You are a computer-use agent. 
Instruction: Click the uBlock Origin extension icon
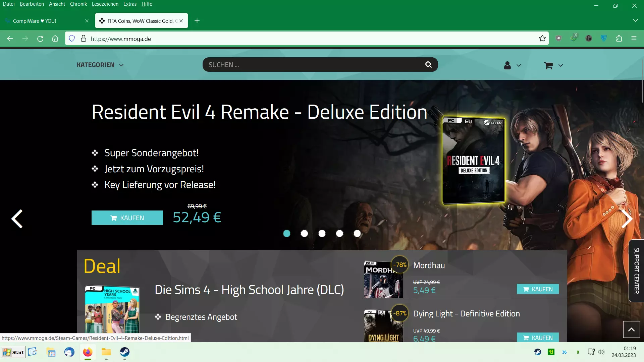pyautogui.click(x=558, y=38)
